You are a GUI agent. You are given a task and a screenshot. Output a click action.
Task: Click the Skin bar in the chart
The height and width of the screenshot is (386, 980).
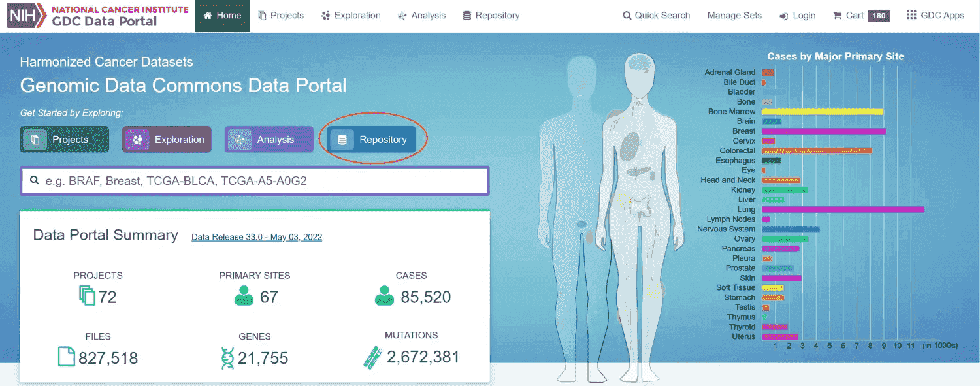(x=781, y=278)
